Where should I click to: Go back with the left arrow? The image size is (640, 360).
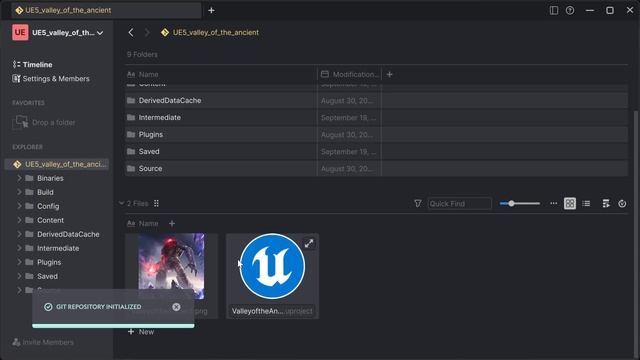tap(131, 33)
